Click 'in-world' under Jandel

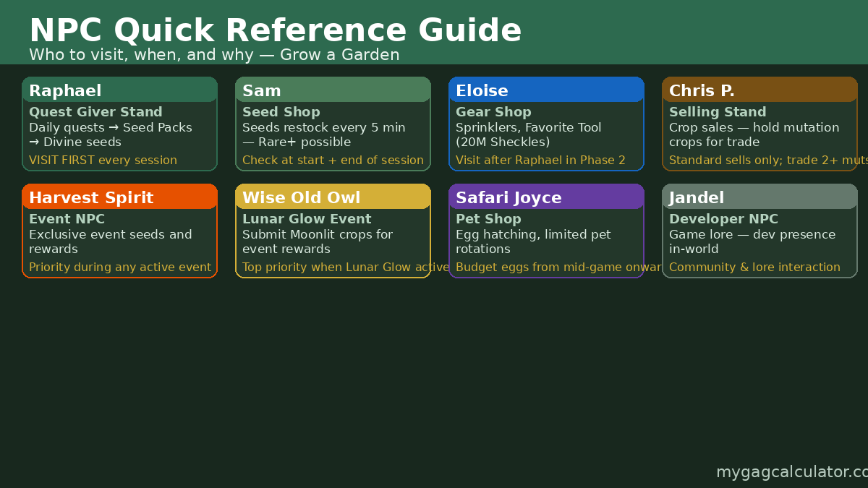[x=694, y=249]
